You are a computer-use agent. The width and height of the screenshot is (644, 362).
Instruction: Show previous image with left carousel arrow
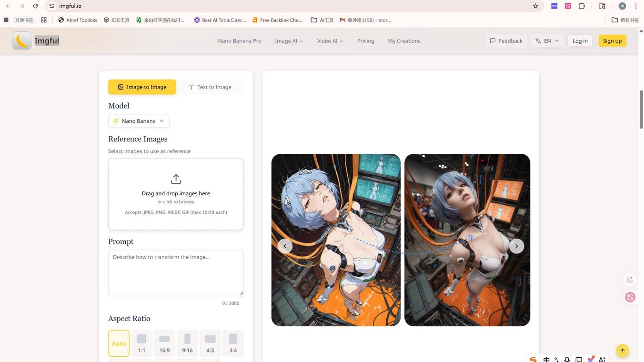(285, 246)
